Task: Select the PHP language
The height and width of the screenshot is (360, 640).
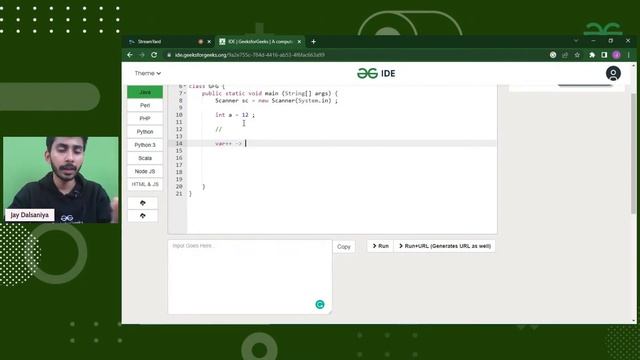Action: coord(145,118)
